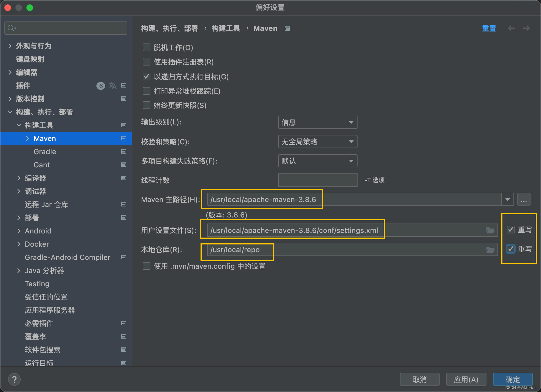Expand the Docker tree node

[x=19, y=244]
